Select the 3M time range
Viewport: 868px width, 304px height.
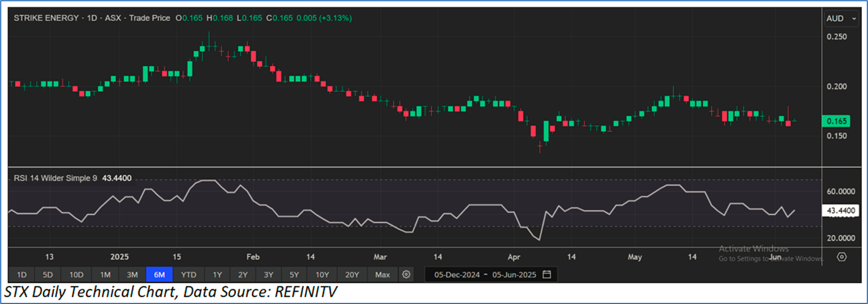point(132,275)
